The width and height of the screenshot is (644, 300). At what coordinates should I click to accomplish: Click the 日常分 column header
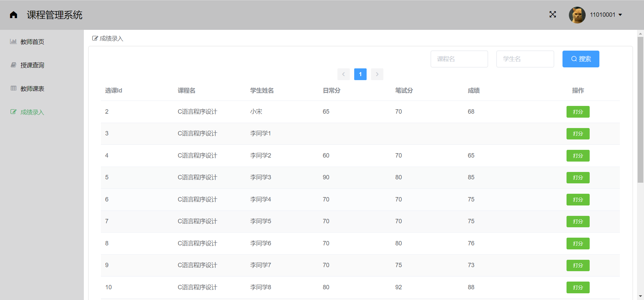click(331, 91)
